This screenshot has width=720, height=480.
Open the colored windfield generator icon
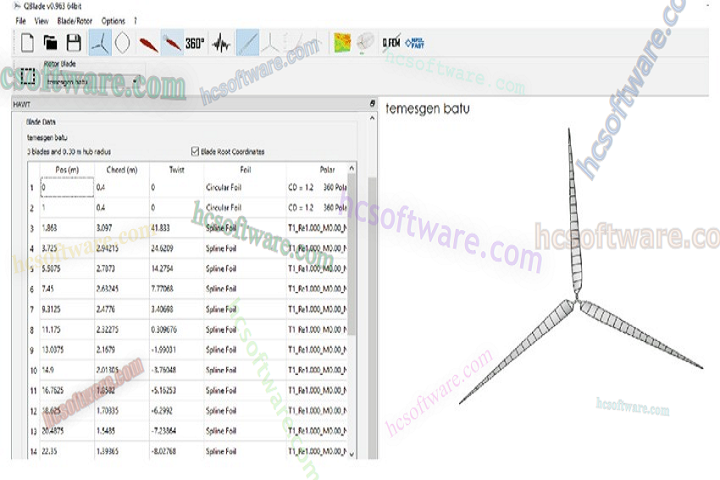pos(342,43)
